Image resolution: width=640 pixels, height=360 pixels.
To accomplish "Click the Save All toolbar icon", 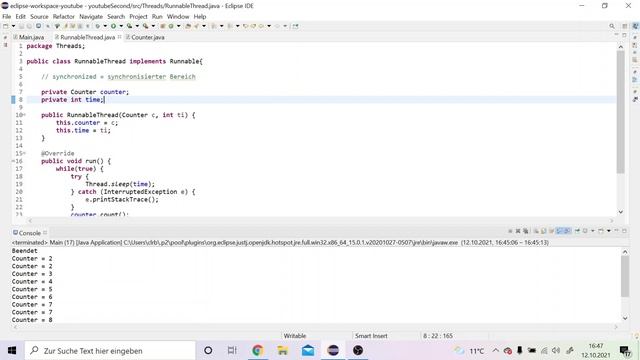I will (x=29, y=26).
